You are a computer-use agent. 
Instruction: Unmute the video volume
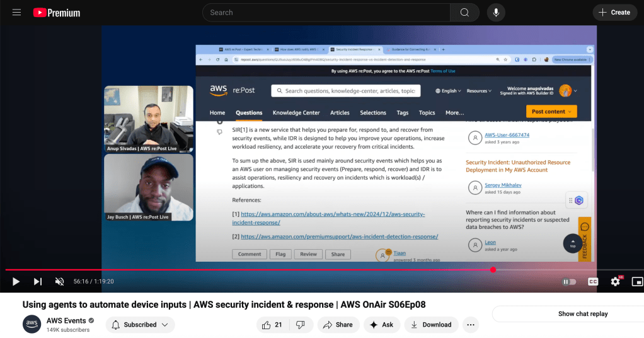click(59, 281)
